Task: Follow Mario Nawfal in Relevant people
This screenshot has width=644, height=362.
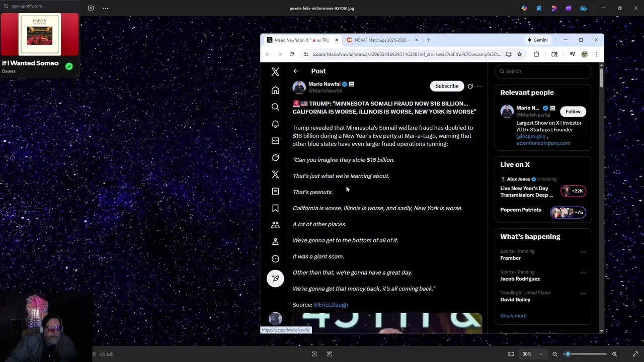Action: 573,112
